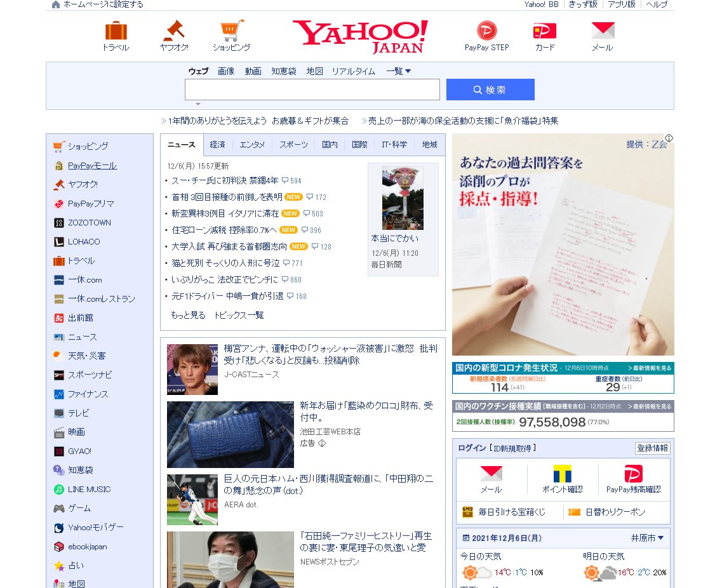722x588 pixels.
Task: Open blue crocodile wallet ad thumbnail
Action: point(231,434)
